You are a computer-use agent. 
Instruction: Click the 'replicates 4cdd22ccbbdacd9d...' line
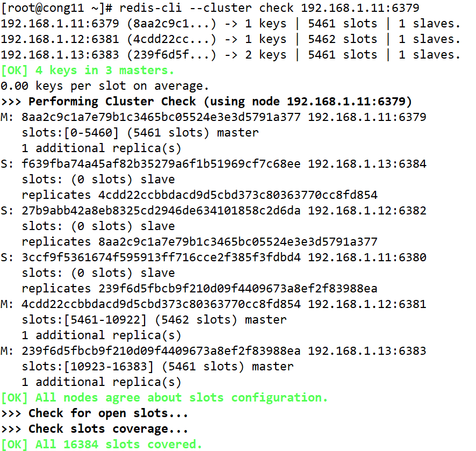coord(199,195)
